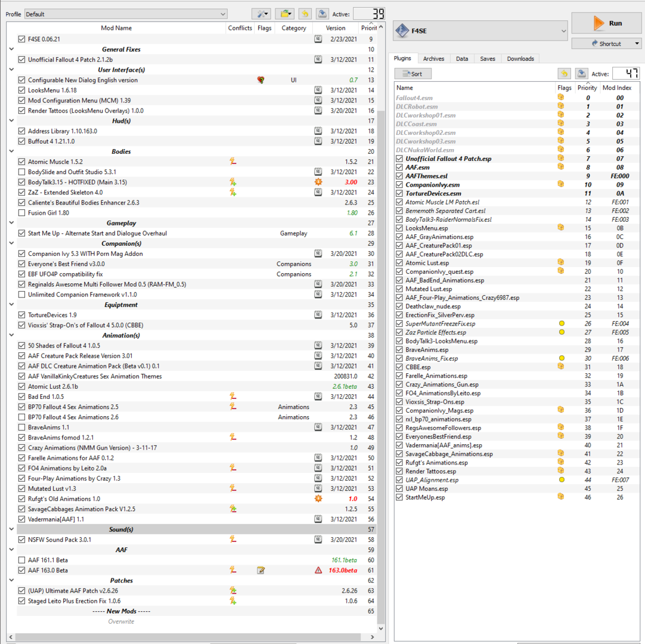Click the mod list scroll-down arrow

[381, 628]
